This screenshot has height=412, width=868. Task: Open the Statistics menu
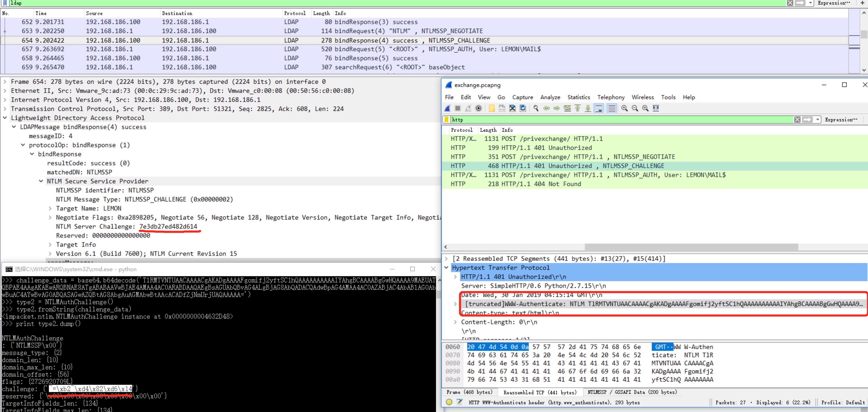click(578, 97)
